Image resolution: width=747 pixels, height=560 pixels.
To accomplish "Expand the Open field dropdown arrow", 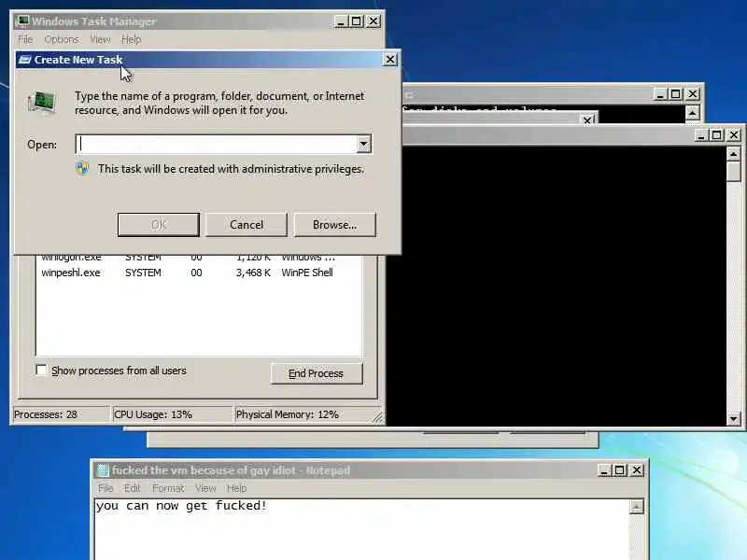I will coord(363,144).
